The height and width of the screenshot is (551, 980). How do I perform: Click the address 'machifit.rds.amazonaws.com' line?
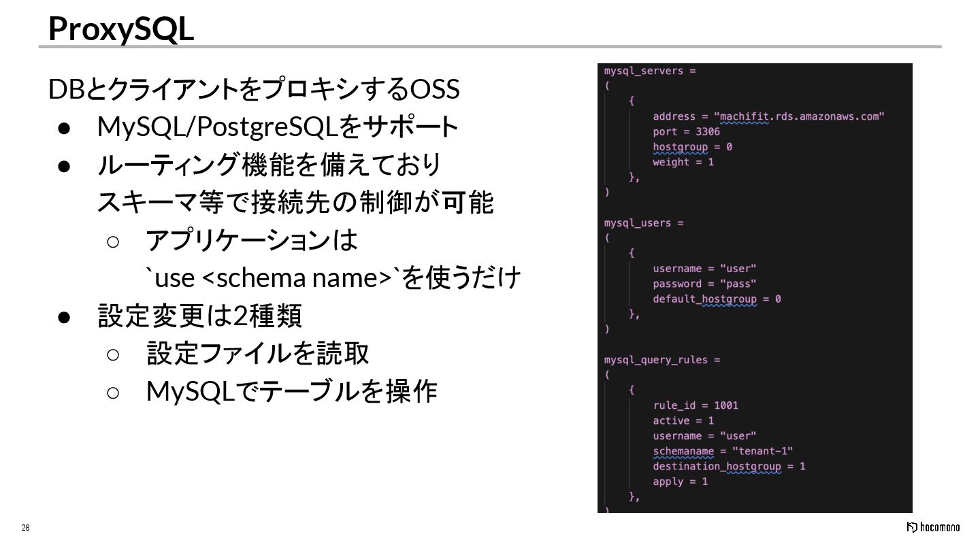pos(768,116)
